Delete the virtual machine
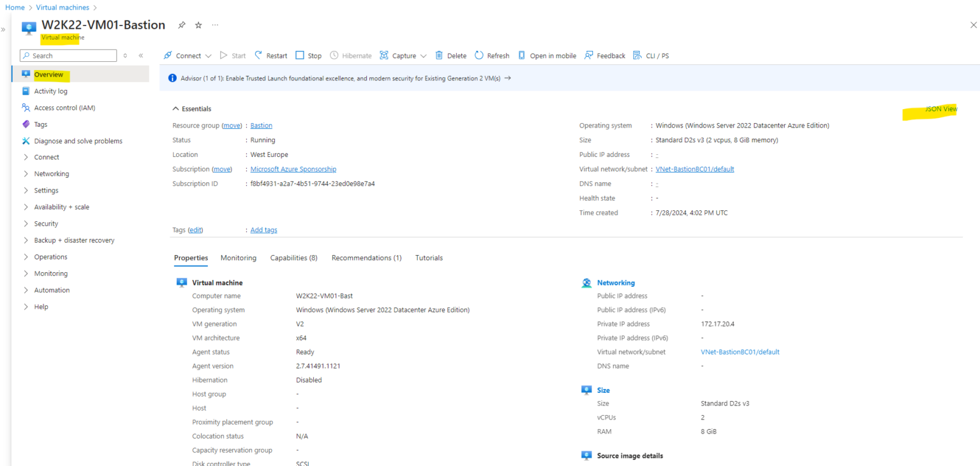This screenshot has height=466, width=980. pos(450,55)
